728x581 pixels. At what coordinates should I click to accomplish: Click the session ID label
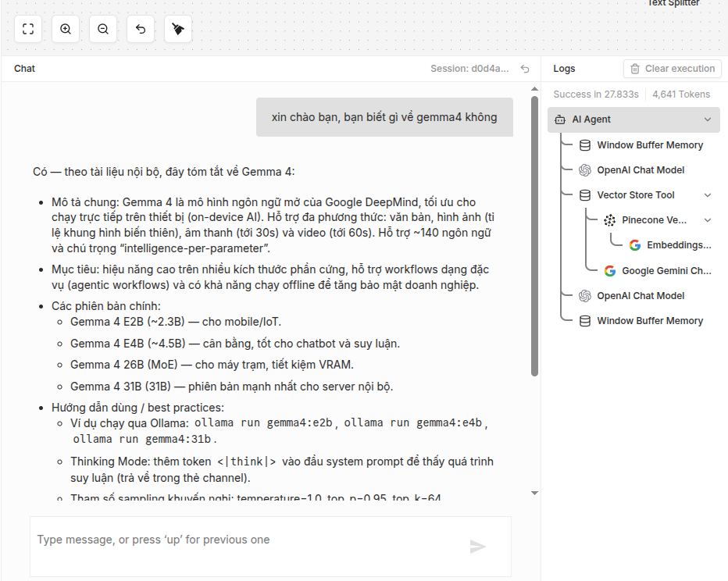469,69
